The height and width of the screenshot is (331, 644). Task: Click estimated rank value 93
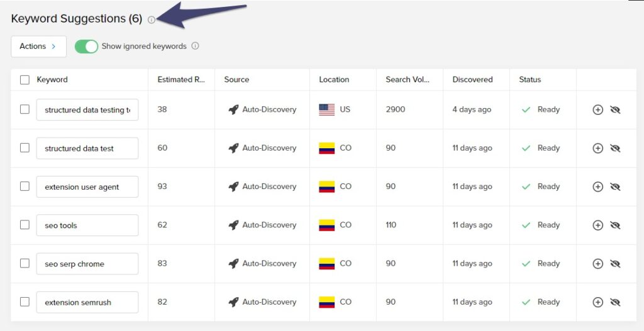[x=162, y=187]
